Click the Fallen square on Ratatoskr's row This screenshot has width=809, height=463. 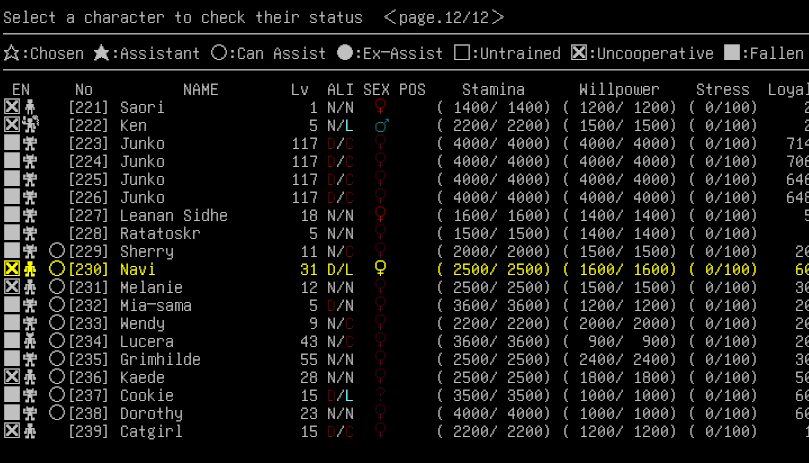coord(12,233)
